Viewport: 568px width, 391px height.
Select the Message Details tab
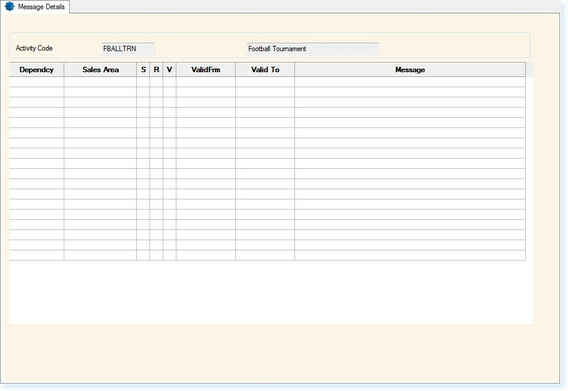click(x=35, y=7)
